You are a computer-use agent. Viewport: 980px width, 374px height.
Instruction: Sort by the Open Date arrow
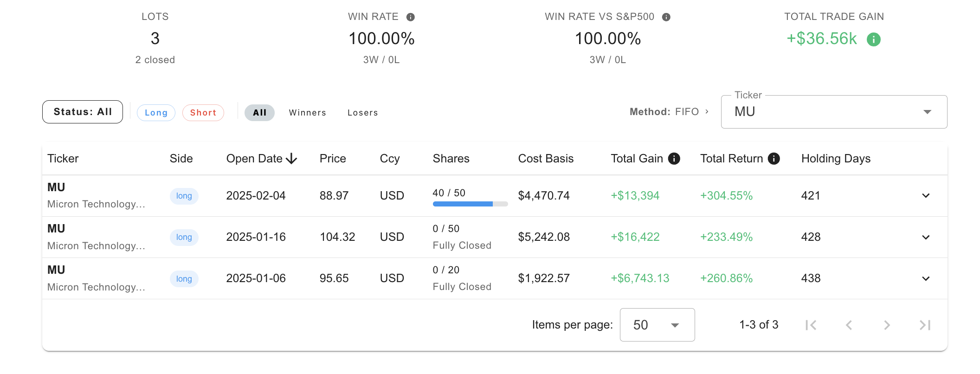tap(291, 159)
